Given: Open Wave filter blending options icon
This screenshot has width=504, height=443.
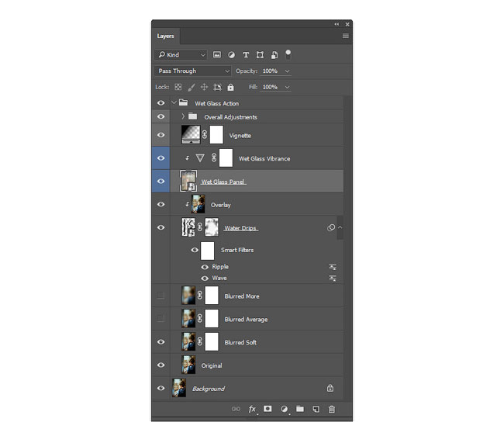Looking at the screenshot, I should click(x=333, y=279).
